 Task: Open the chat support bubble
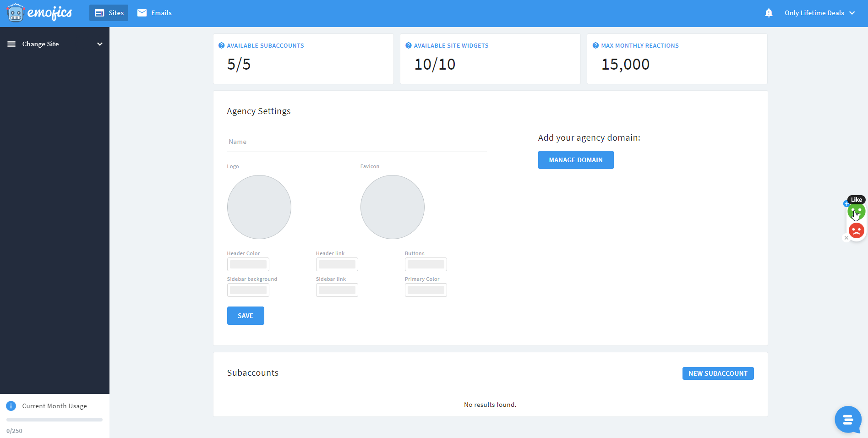tap(848, 419)
